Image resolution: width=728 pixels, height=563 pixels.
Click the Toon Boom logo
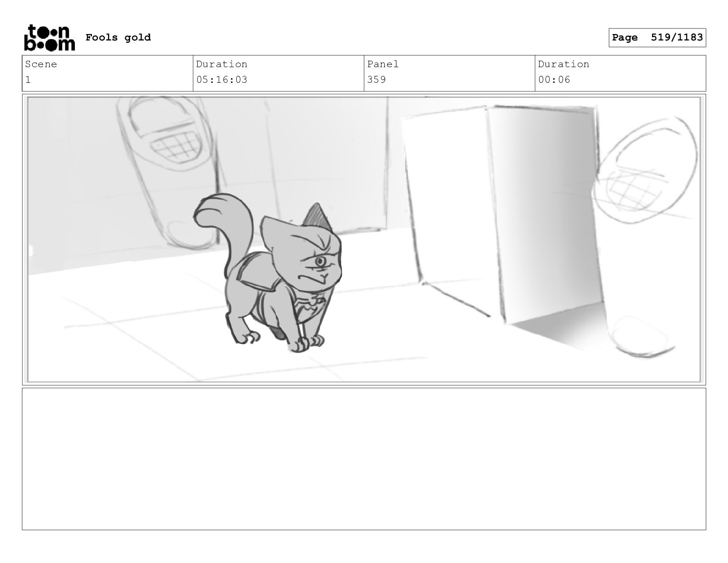(x=49, y=38)
